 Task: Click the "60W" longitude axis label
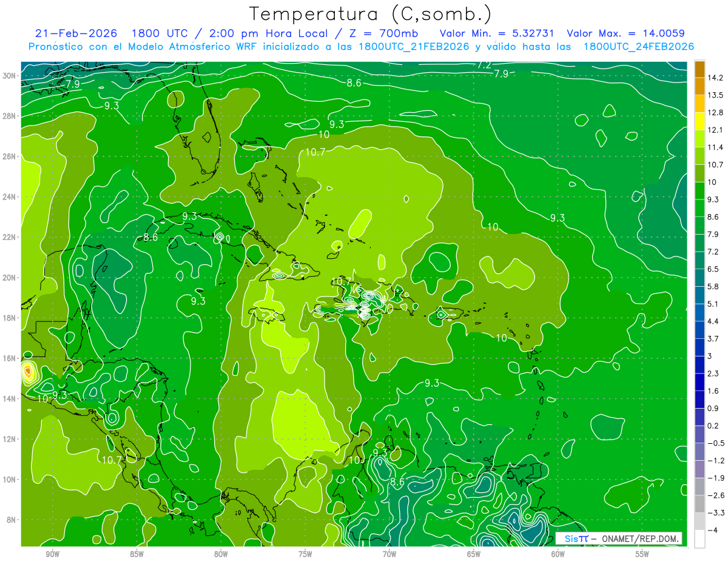(558, 554)
